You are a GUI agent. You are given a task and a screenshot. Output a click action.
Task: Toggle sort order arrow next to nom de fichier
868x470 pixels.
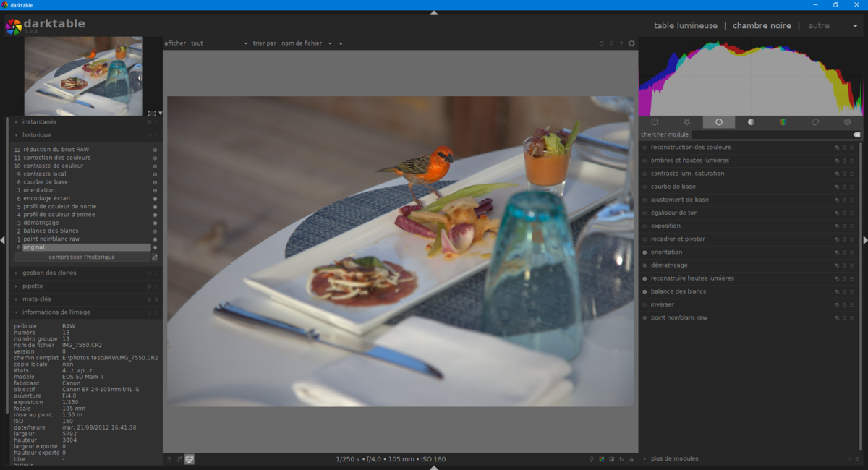click(341, 43)
